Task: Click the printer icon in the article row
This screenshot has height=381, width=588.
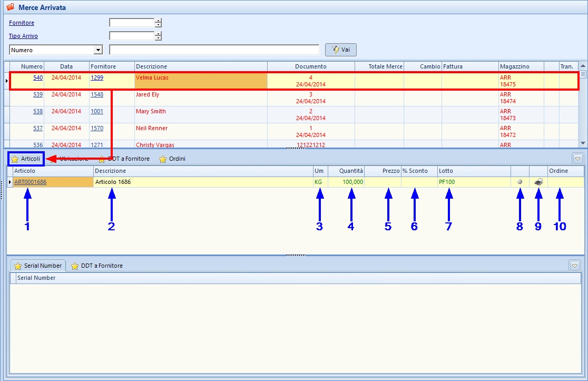Action: 538,182
